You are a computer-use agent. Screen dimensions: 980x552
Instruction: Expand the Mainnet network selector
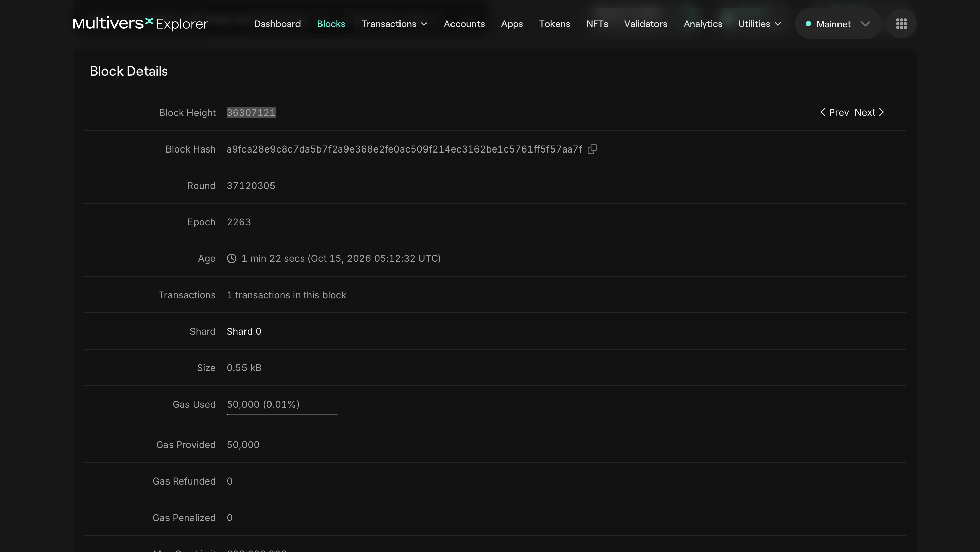point(838,24)
